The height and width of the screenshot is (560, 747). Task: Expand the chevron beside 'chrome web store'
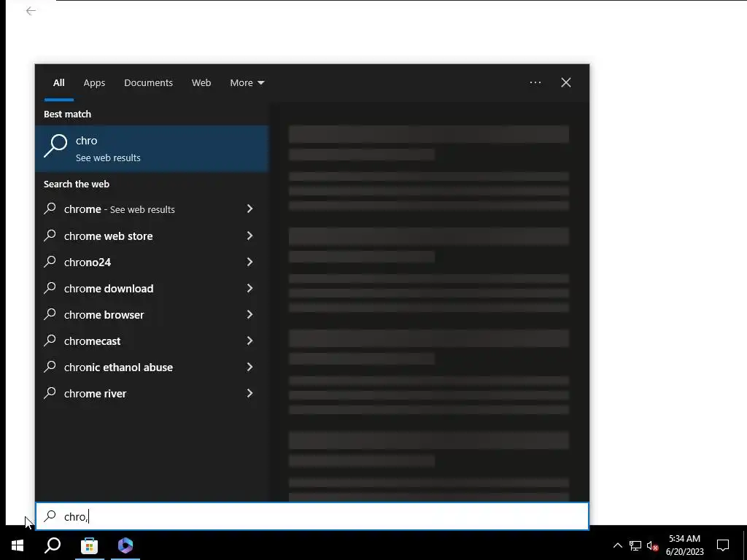point(249,236)
